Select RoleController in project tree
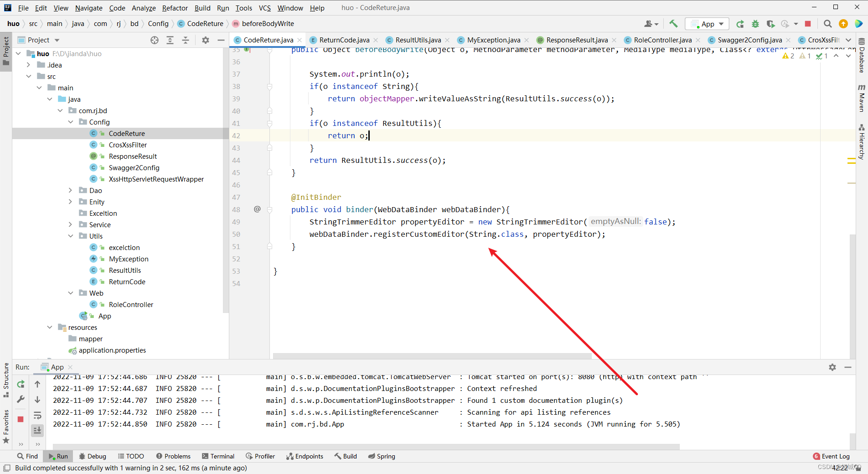 (x=131, y=304)
